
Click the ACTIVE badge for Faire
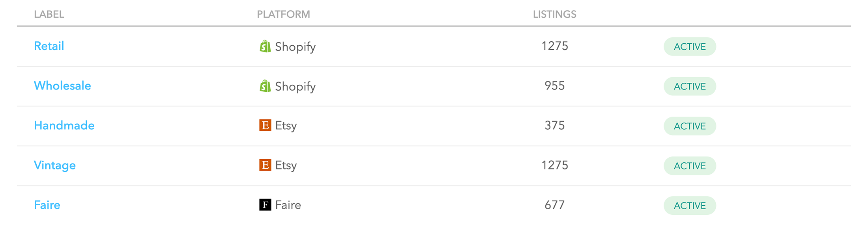coord(690,206)
